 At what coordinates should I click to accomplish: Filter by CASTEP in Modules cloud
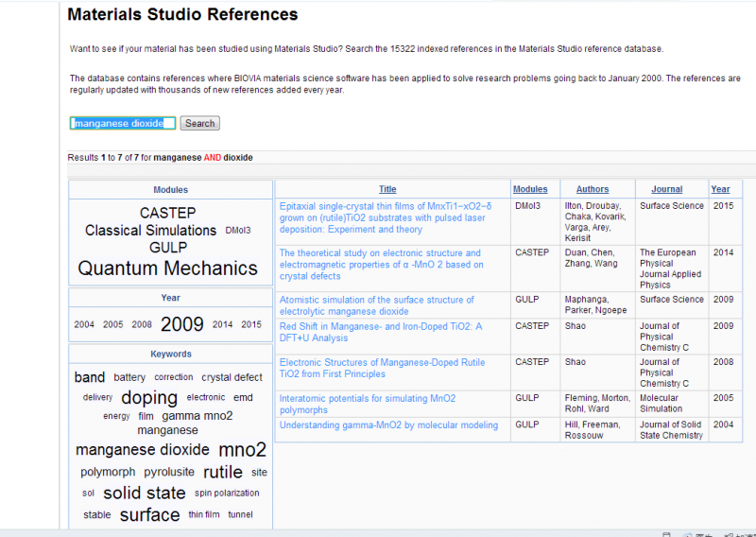pyautogui.click(x=167, y=213)
